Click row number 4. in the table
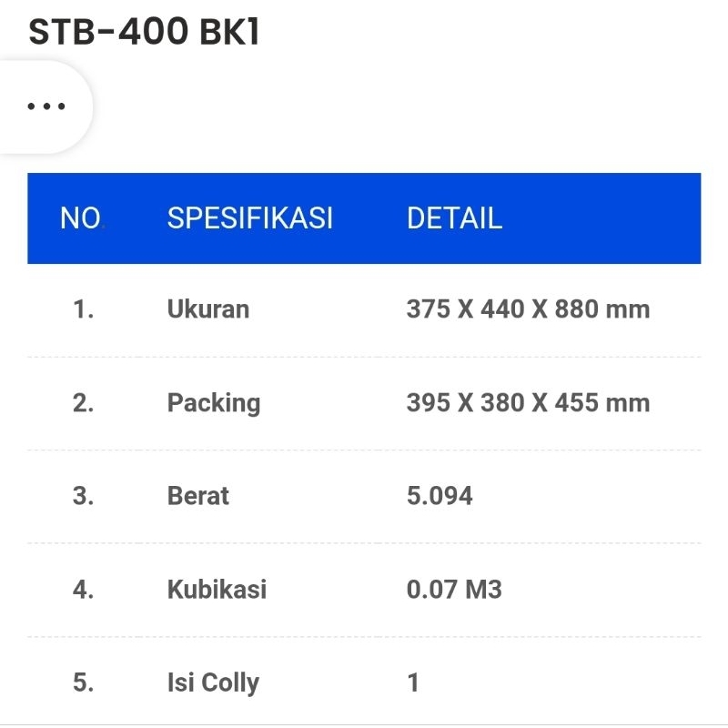 (x=84, y=590)
